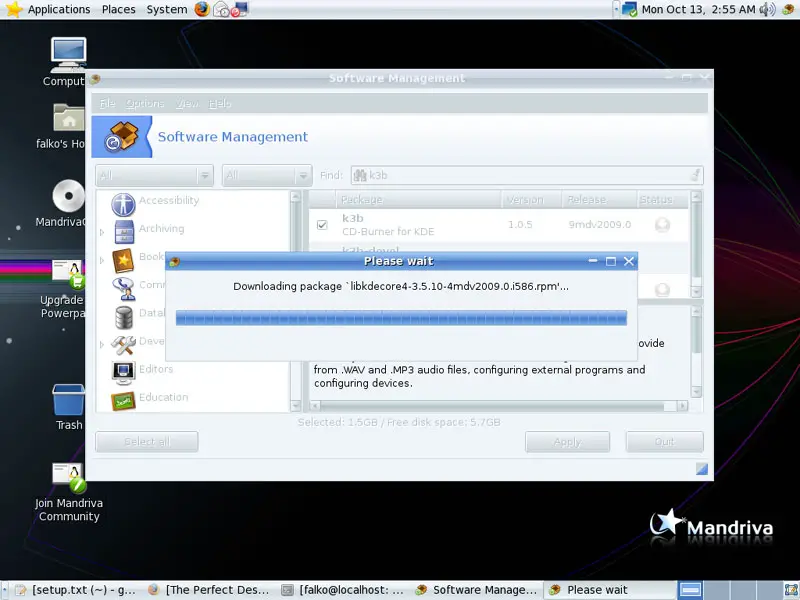
Task: Open the View menu in Software Management
Action: pos(187,104)
